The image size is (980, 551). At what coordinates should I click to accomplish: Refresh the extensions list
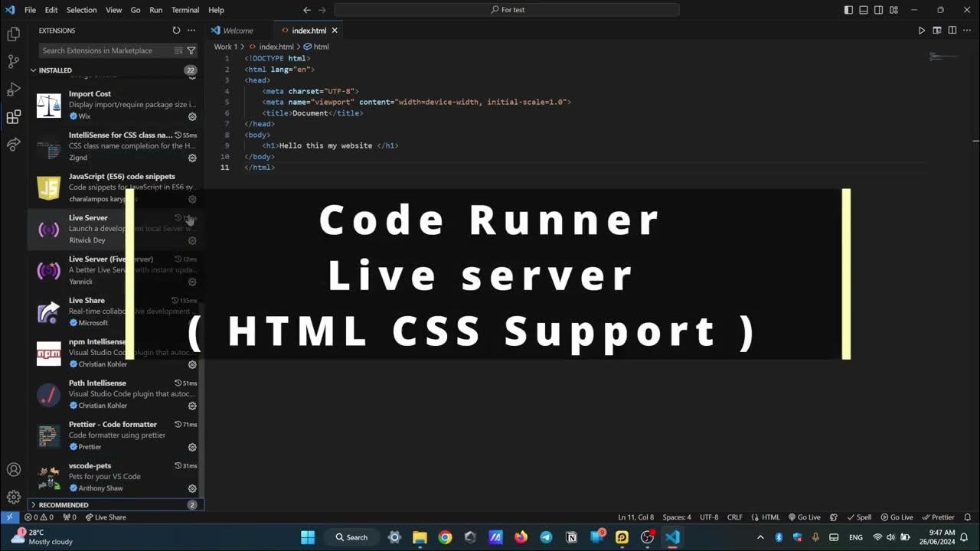[x=176, y=31]
